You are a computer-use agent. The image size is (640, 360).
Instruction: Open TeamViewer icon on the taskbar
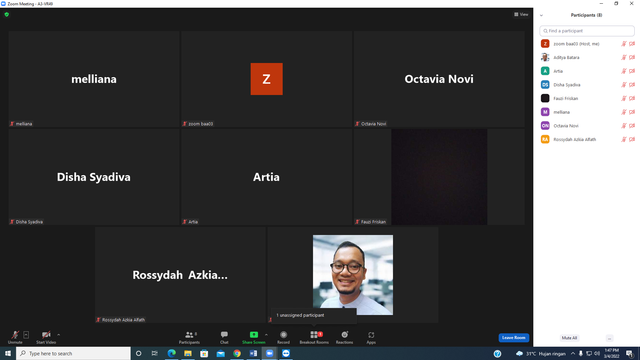click(286, 353)
